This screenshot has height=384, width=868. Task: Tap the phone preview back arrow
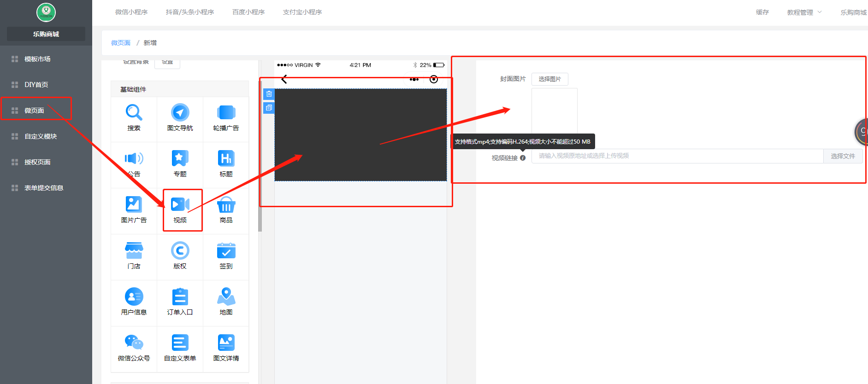pyautogui.click(x=284, y=79)
